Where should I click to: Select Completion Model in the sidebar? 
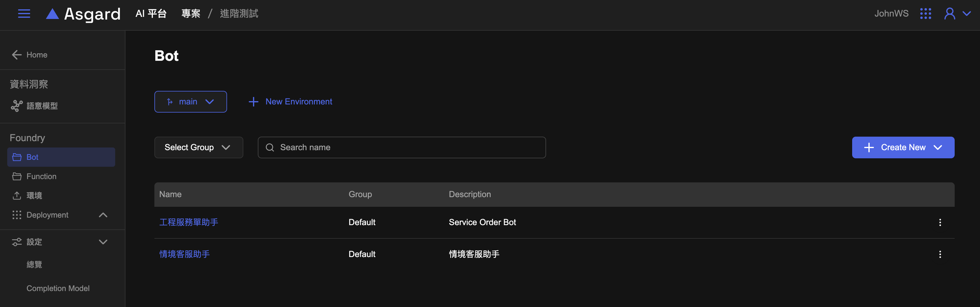[58, 288]
